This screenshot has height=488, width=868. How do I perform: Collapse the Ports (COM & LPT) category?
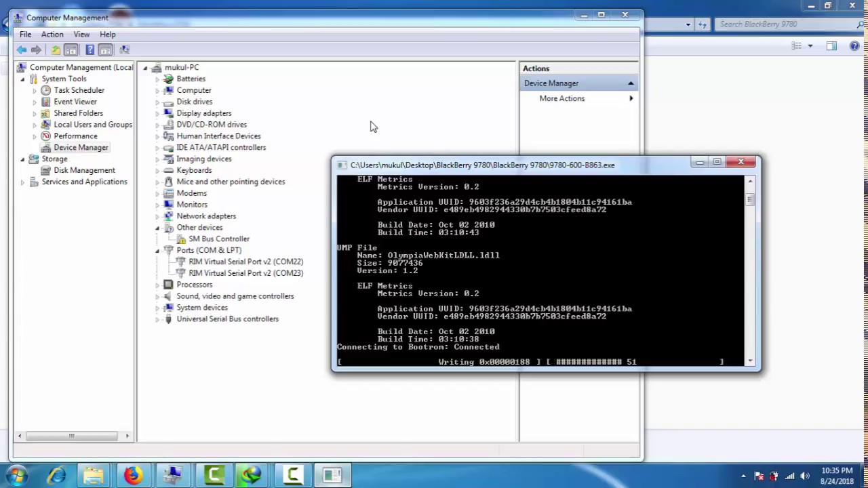click(157, 250)
